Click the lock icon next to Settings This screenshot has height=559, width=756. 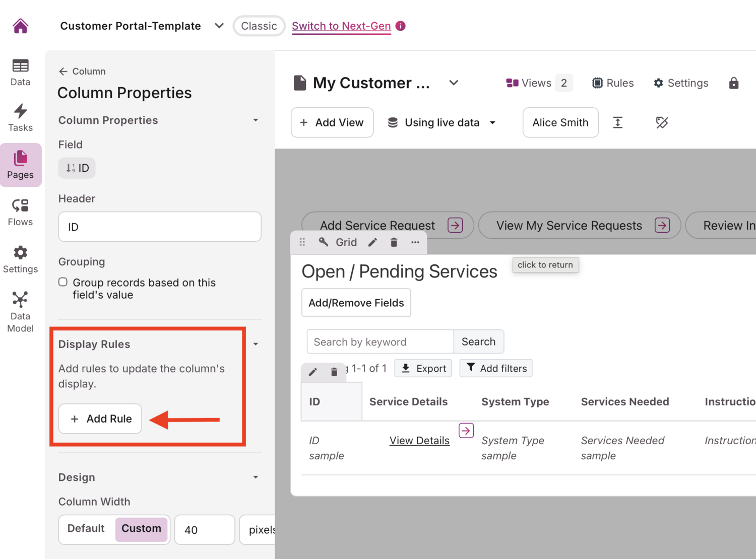pyautogui.click(x=733, y=83)
